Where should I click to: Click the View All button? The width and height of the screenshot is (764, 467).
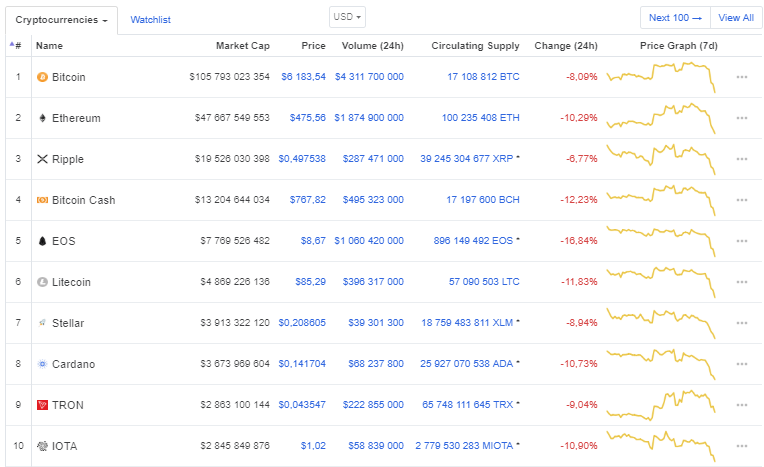point(736,18)
